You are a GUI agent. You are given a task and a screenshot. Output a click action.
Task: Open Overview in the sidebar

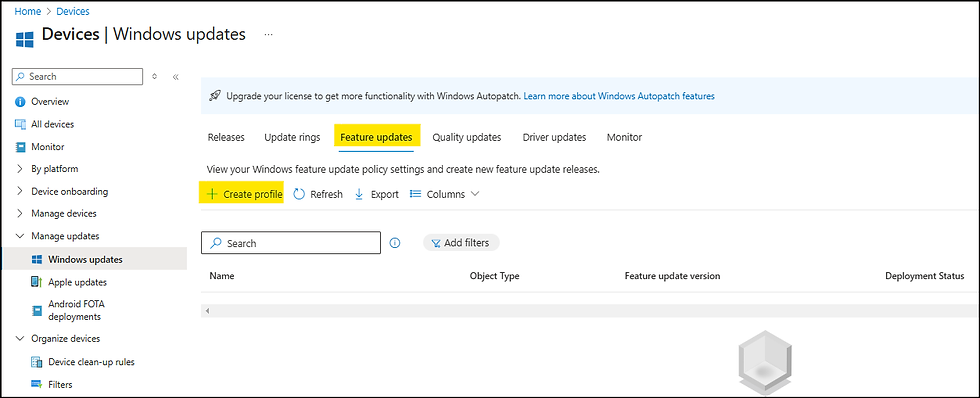[50, 102]
